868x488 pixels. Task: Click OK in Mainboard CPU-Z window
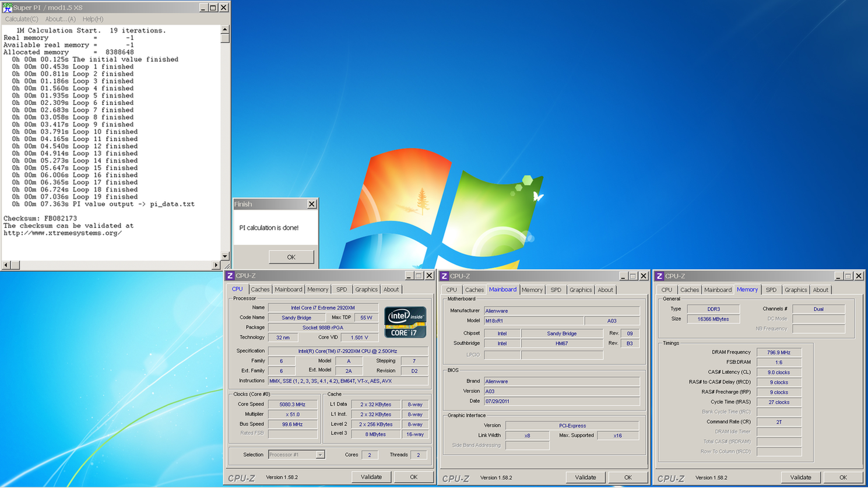(x=628, y=478)
